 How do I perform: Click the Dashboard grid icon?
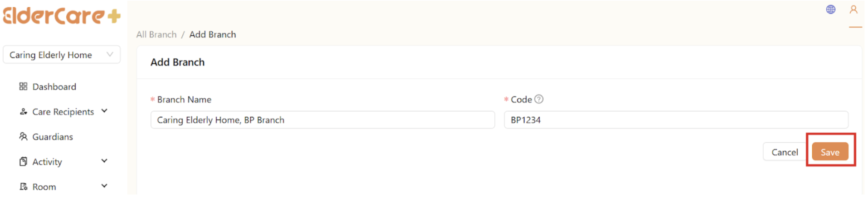23,86
